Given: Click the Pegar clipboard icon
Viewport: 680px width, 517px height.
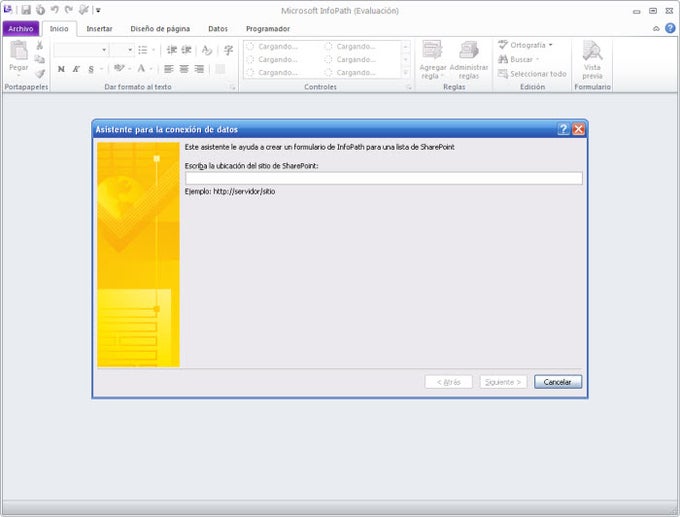Looking at the screenshot, I should [x=19, y=50].
